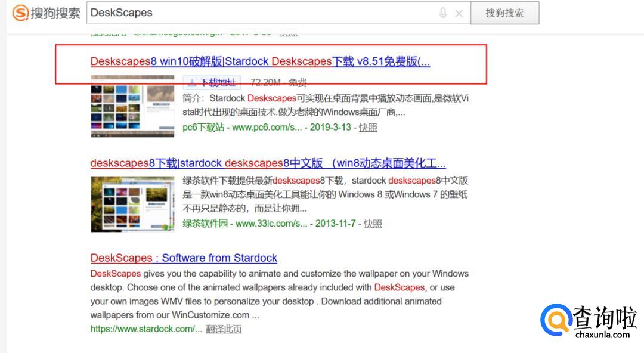
Task: Open 快照 cache for the 绿茶软件园 result
Action: pos(373,224)
